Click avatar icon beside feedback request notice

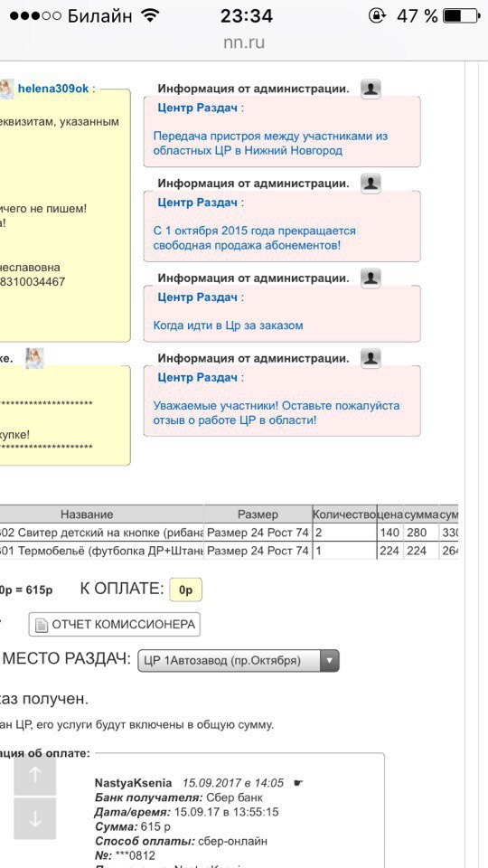coord(371,358)
